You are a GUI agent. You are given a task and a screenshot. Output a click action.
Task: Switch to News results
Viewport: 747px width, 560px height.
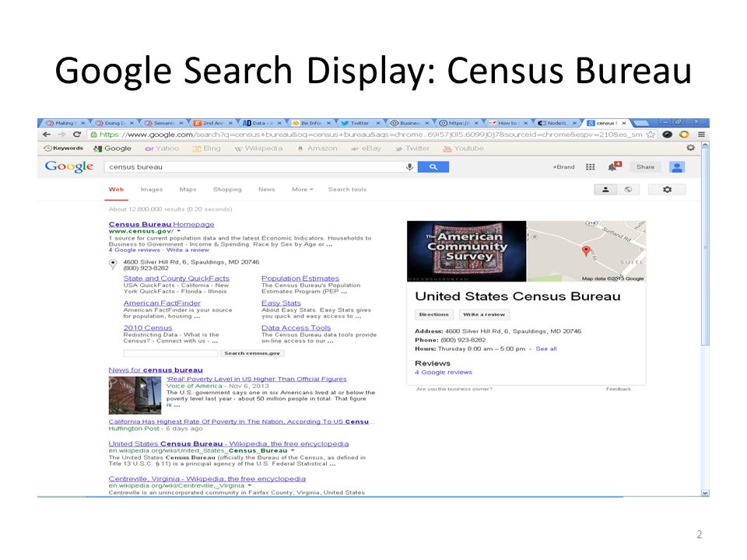point(267,190)
